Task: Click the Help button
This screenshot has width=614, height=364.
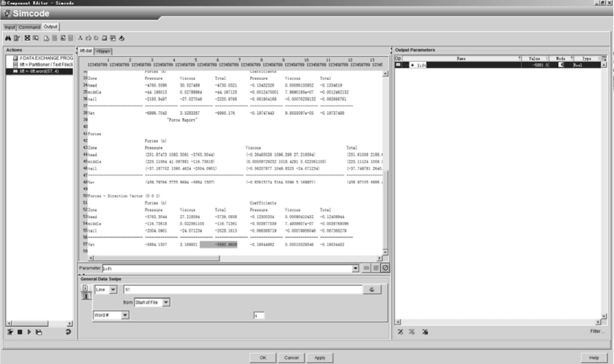Action: coord(594,357)
